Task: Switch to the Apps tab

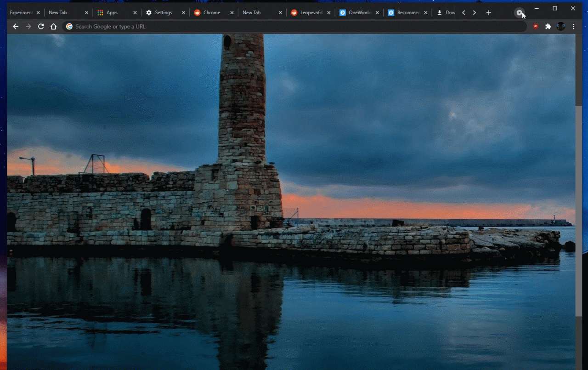Action: pyautogui.click(x=112, y=13)
